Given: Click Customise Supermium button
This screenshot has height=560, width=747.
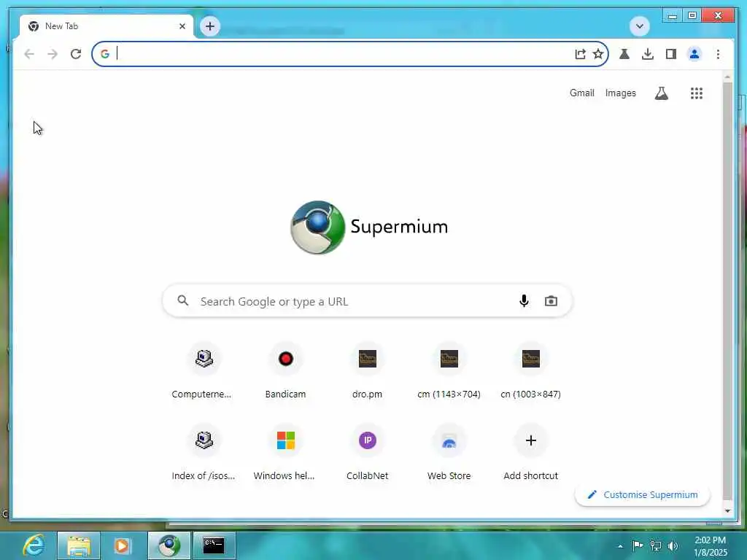Looking at the screenshot, I should click(643, 495).
